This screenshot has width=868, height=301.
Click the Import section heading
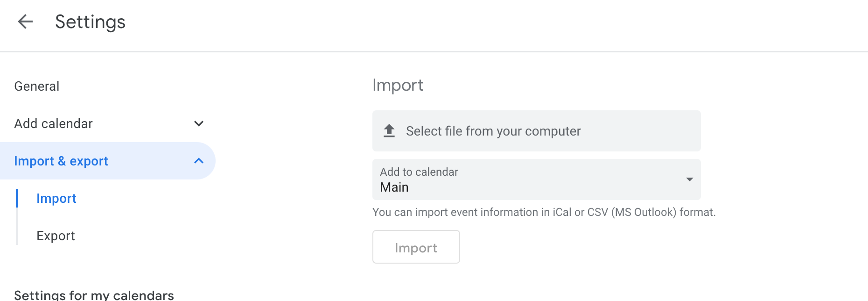(x=398, y=85)
